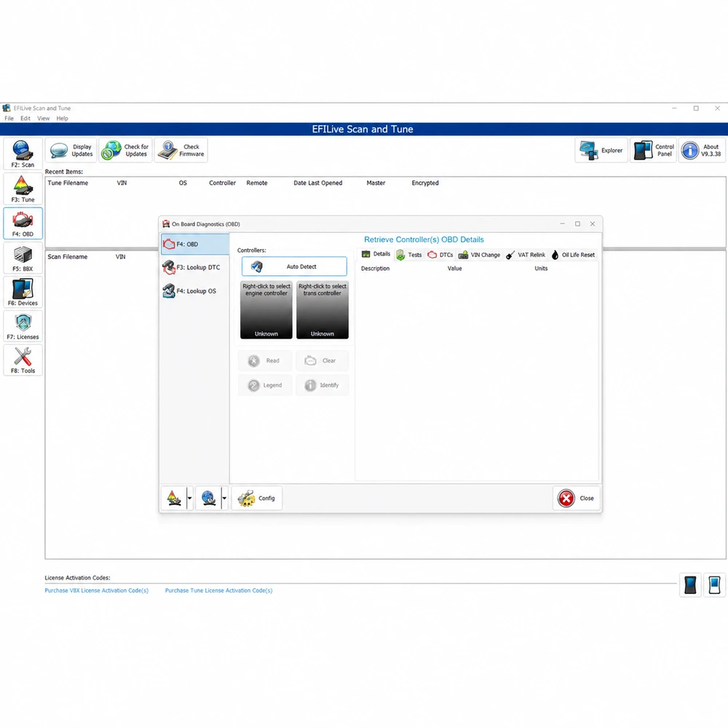Click the Identify button

(322, 385)
